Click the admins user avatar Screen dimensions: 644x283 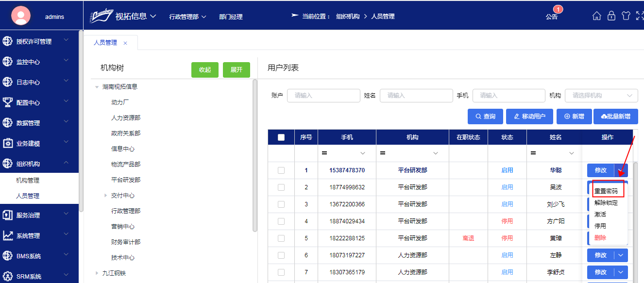click(x=21, y=16)
